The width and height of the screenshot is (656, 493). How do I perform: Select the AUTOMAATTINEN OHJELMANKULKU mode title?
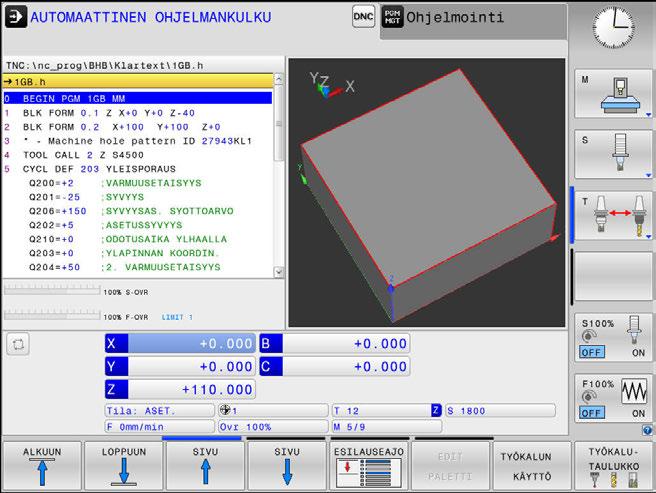pyautogui.click(x=151, y=18)
